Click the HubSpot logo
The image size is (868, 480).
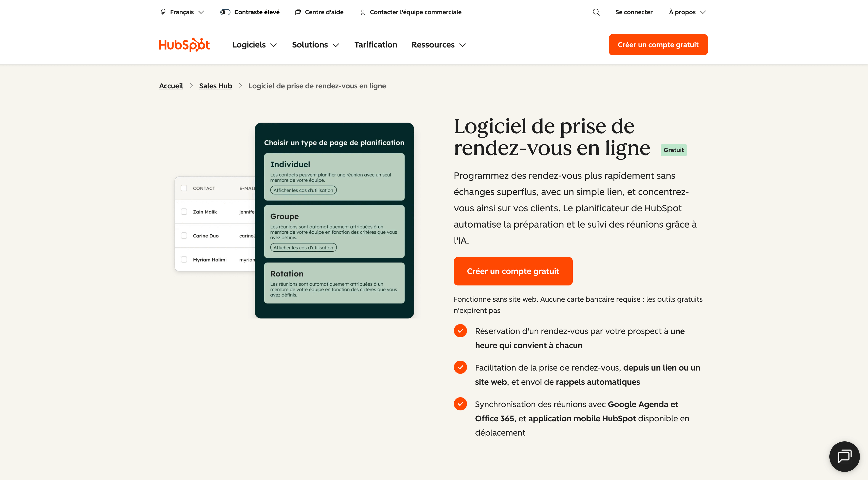184,45
